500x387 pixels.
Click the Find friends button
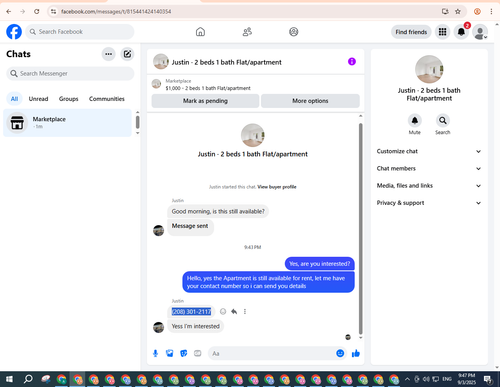(411, 32)
